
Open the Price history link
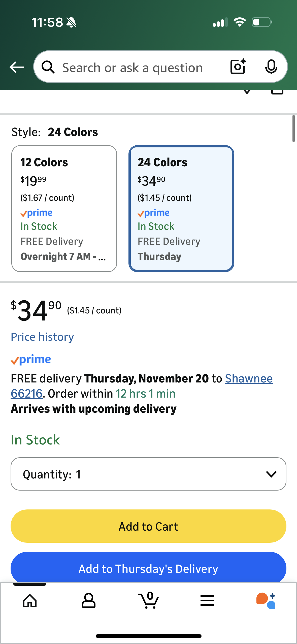[42, 337]
